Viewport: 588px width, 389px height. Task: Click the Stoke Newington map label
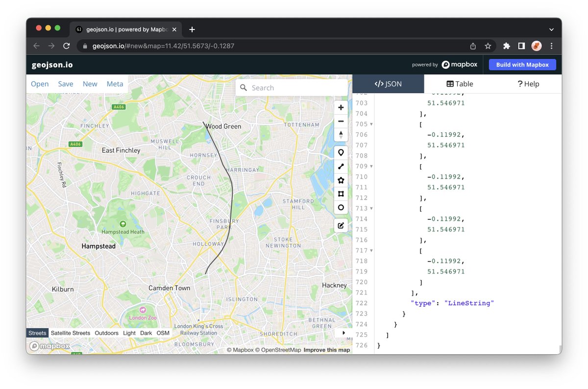point(283,242)
